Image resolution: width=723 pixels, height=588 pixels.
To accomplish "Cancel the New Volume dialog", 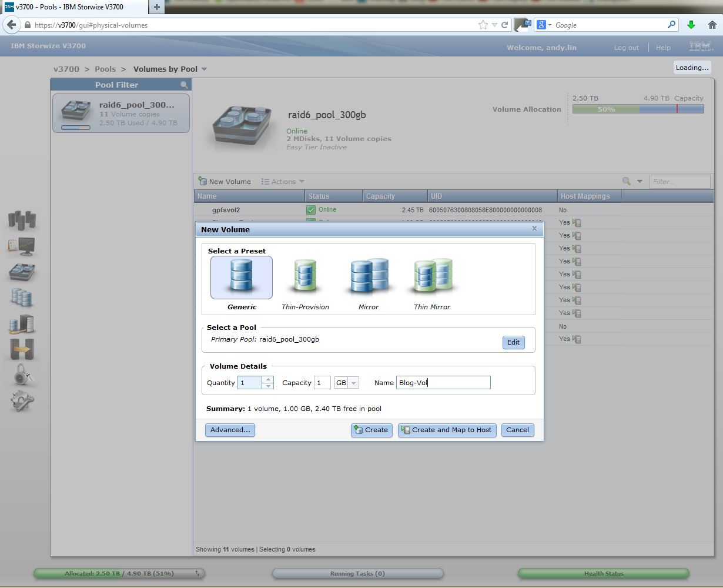I will click(x=517, y=430).
